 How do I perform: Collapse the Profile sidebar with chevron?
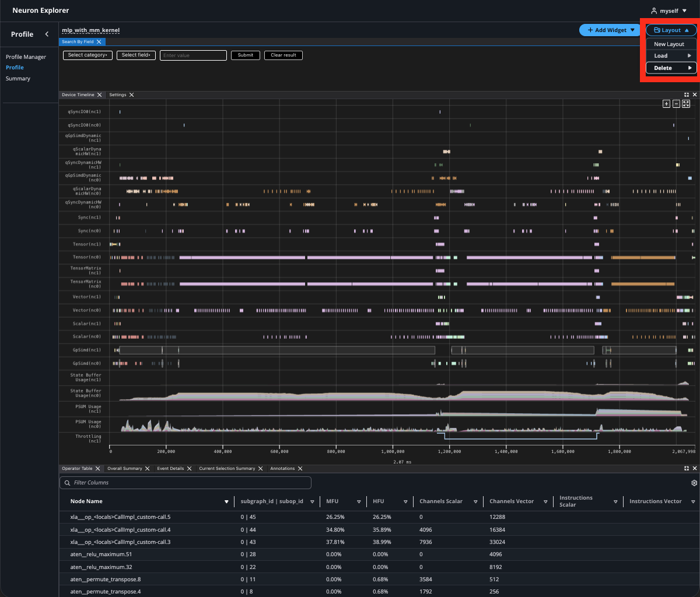(47, 34)
